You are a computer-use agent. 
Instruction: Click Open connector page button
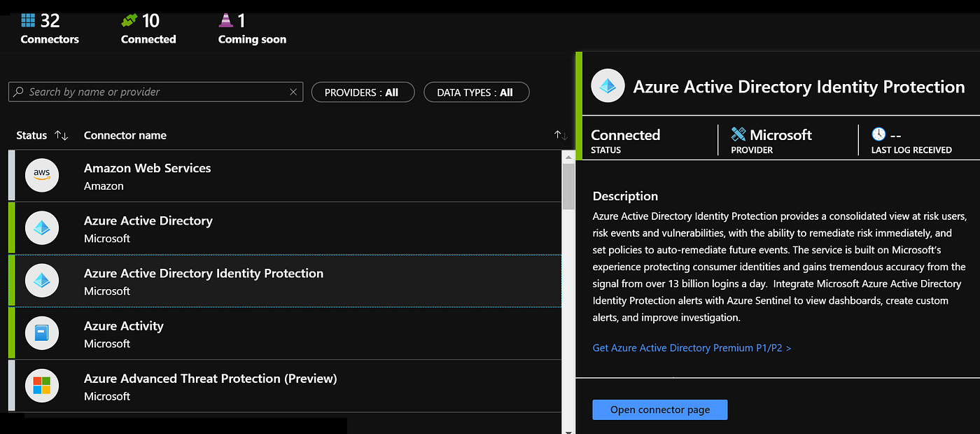point(659,409)
